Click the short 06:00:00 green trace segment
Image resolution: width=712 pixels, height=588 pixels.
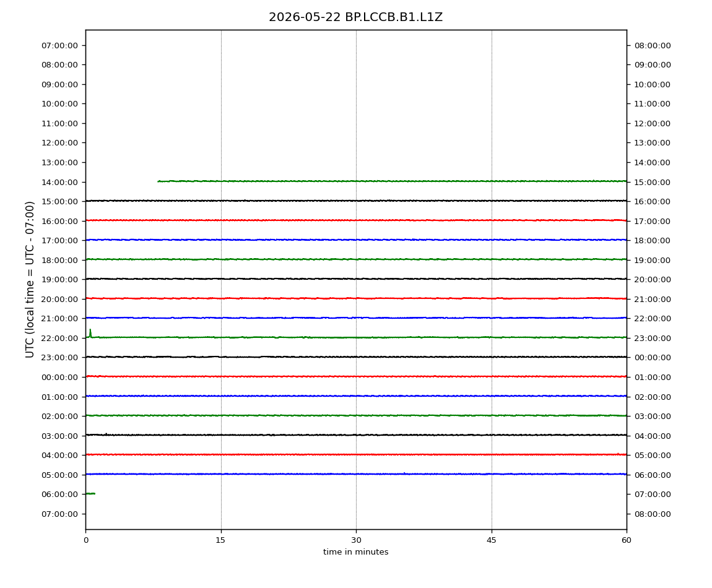point(90,493)
